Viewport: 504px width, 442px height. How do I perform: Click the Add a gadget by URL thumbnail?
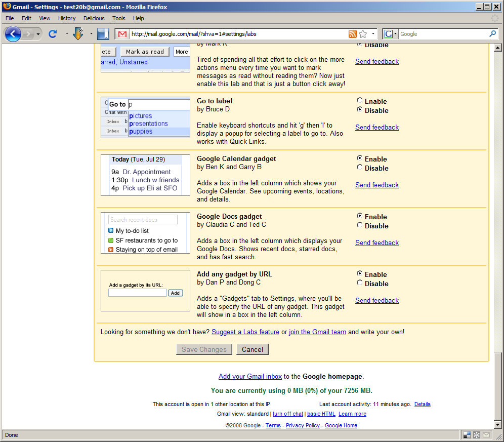tap(145, 291)
